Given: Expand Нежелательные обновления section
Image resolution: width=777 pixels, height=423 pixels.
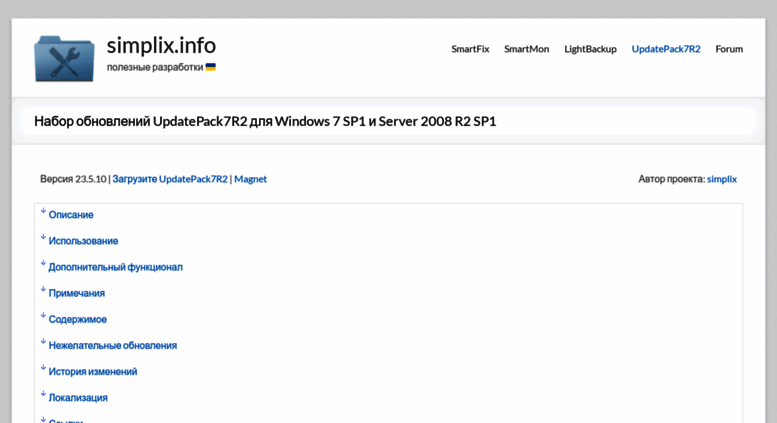Looking at the screenshot, I should (x=112, y=346).
